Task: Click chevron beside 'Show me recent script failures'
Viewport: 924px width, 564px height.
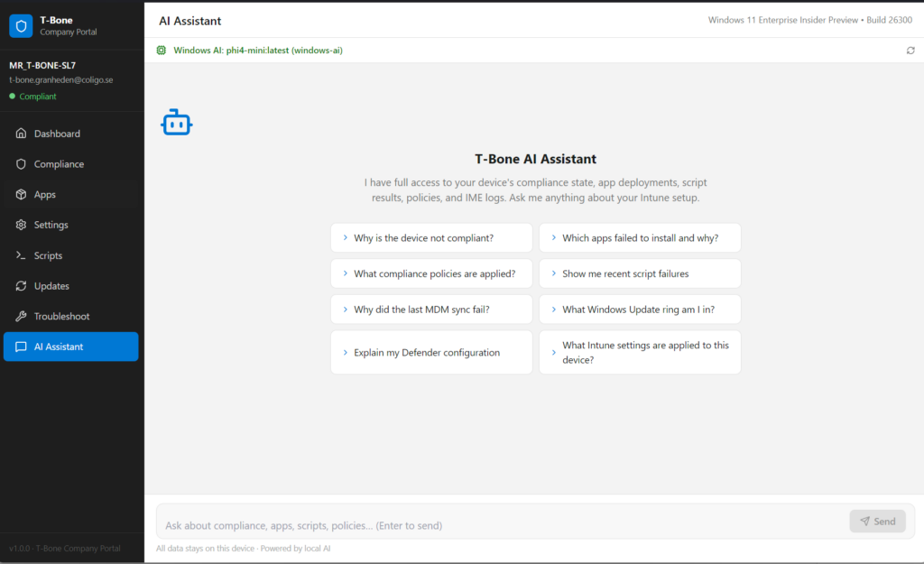Action: [554, 273]
